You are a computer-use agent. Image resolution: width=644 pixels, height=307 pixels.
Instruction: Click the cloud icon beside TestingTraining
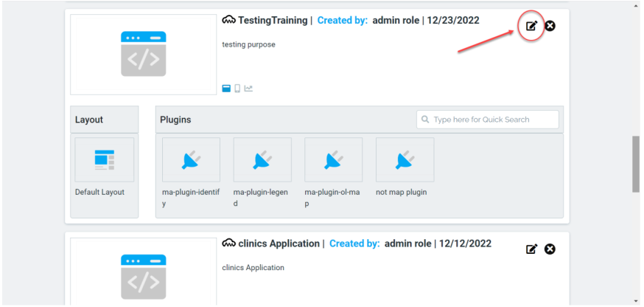point(228,20)
